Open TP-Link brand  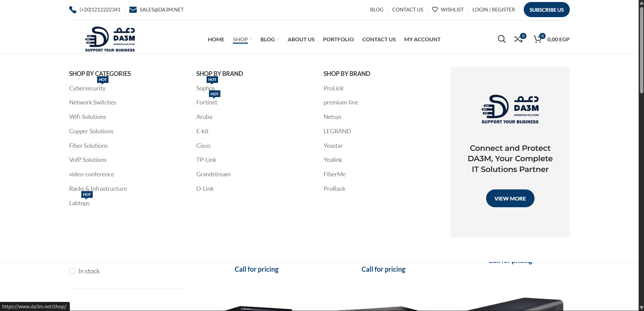[206, 160]
